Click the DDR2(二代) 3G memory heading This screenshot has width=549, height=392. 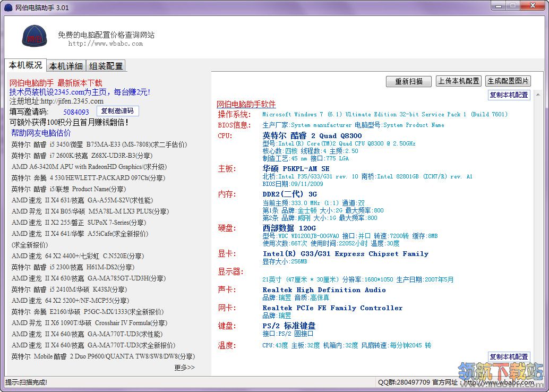[x=289, y=194]
